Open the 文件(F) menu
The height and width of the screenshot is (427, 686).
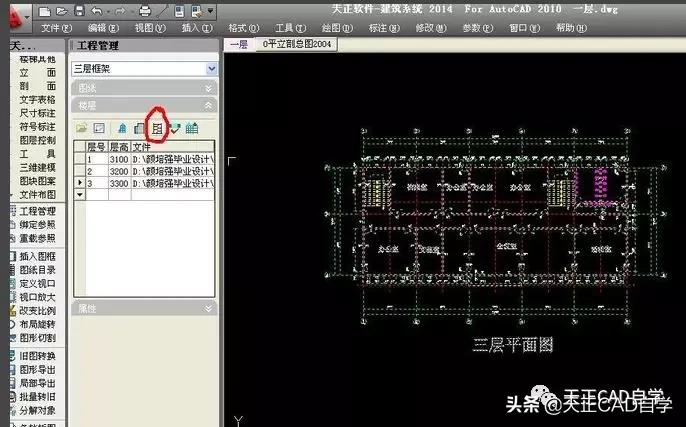[56, 28]
